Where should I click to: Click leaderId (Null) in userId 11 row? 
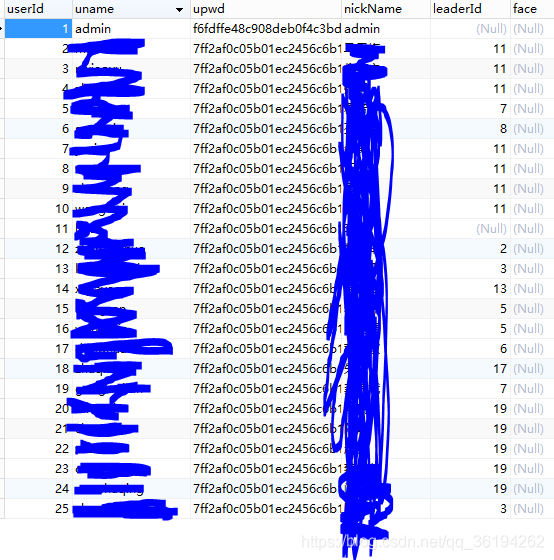coord(470,229)
